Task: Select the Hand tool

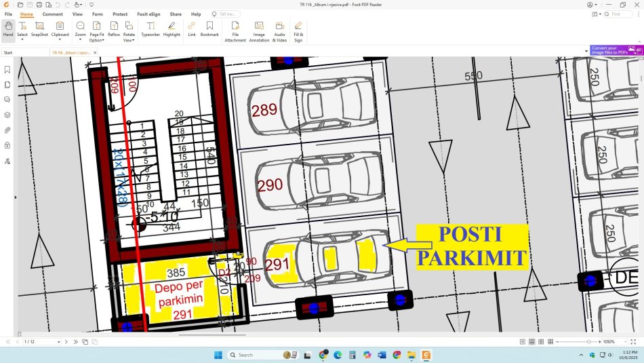Action: click(x=8, y=29)
